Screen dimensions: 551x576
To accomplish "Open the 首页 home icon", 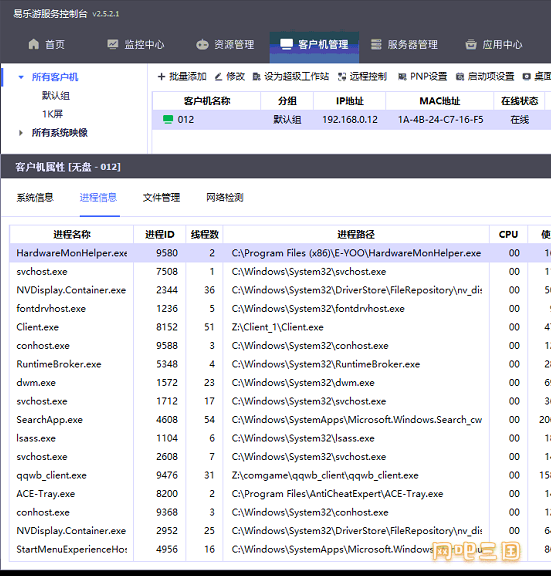I will [34, 44].
